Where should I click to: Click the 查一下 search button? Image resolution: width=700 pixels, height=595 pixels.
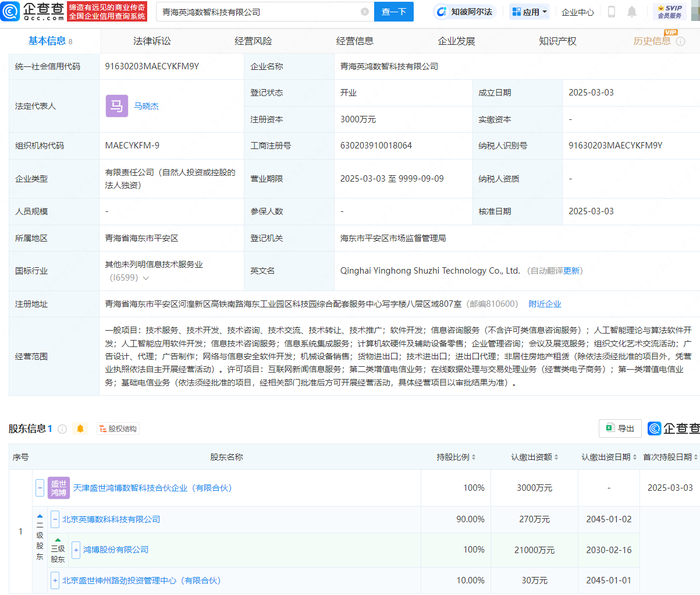tap(394, 12)
